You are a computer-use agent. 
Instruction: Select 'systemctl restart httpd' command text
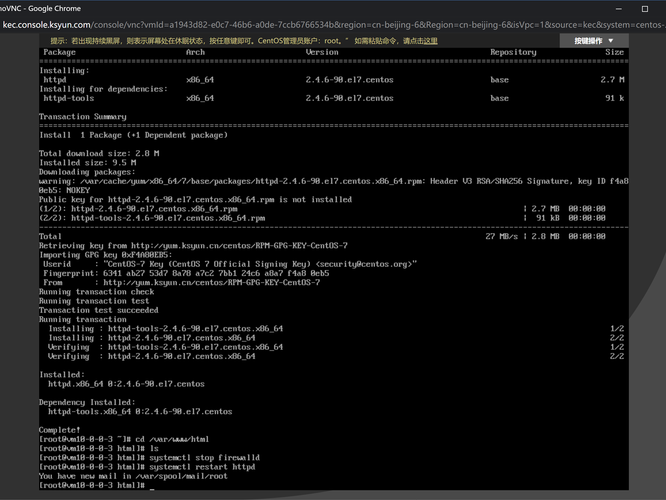pos(202,467)
